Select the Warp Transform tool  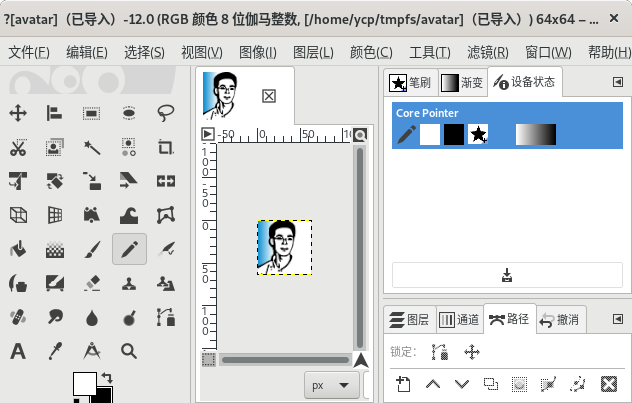pyautogui.click(x=129, y=215)
